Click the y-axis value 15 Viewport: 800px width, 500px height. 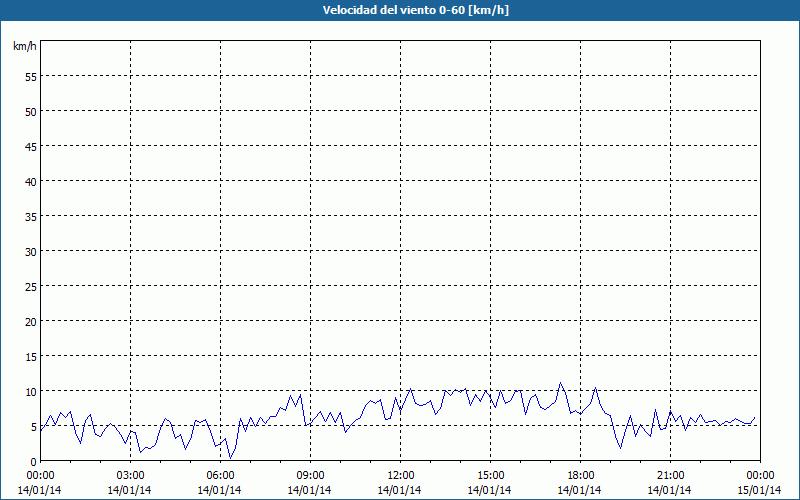click(31, 357)
